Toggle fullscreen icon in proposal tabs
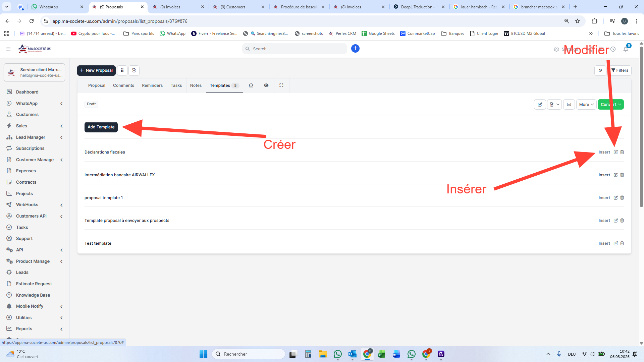Image resolution: width=644 pixels, height=362 pixels. coord(281,85)
